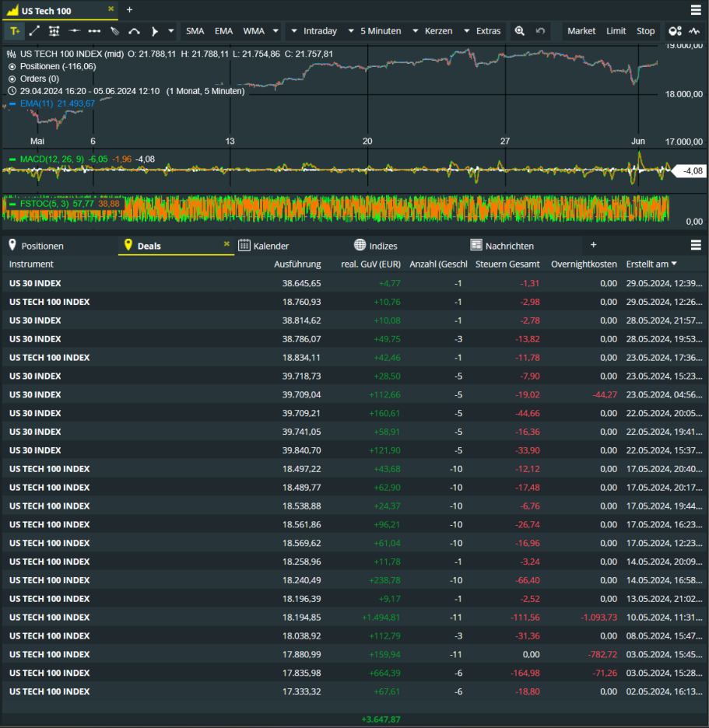Toggle the MACD(12, 26, 9) indicator

click(x=12, y=159)
